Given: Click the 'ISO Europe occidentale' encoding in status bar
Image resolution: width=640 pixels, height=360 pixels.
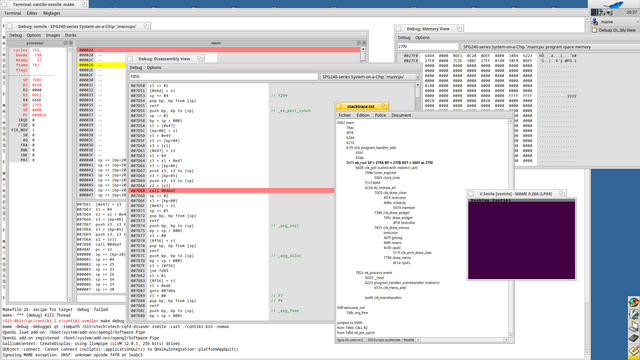Looking at the screenshot, I should [384, 340].
